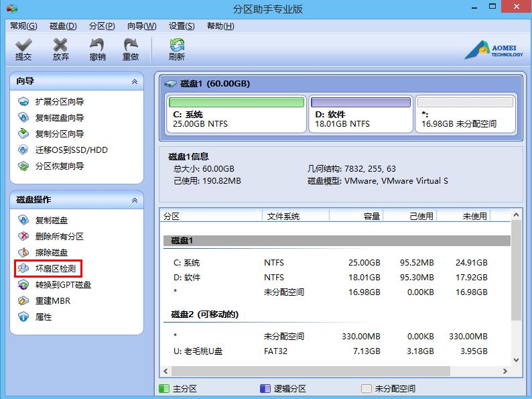Click the horizontal scrollbar thumb

coord(311,371)
